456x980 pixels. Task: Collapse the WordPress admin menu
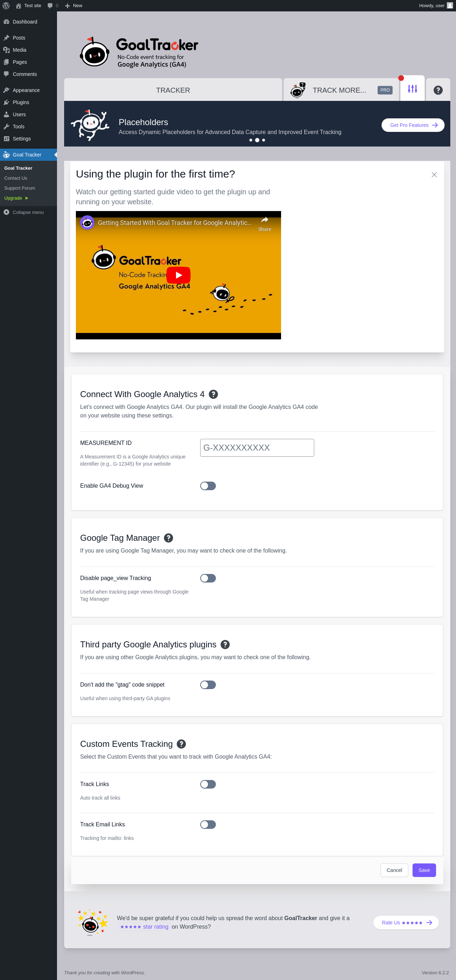pos(24,212)
